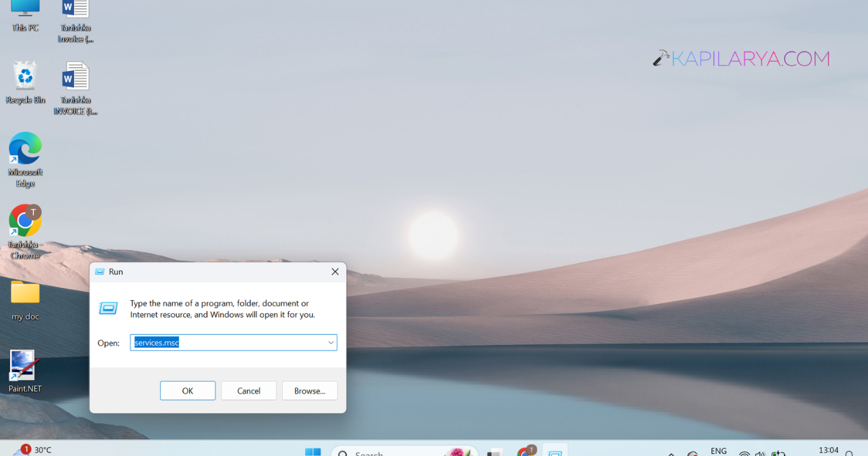The height and width of the screenshot is (456, 868).
Task: Open the weather widget showing 30°C
Action: coord(33,450)
